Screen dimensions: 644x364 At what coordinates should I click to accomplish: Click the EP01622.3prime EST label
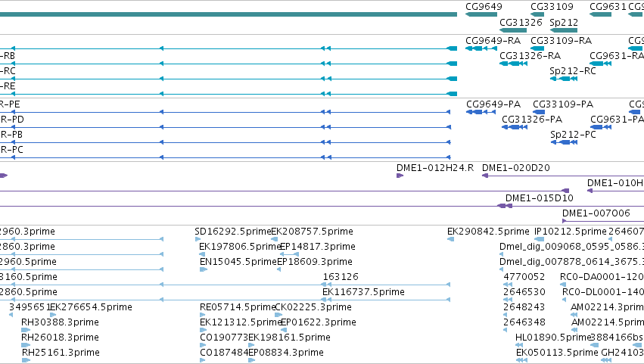click(x=319, y=322)
